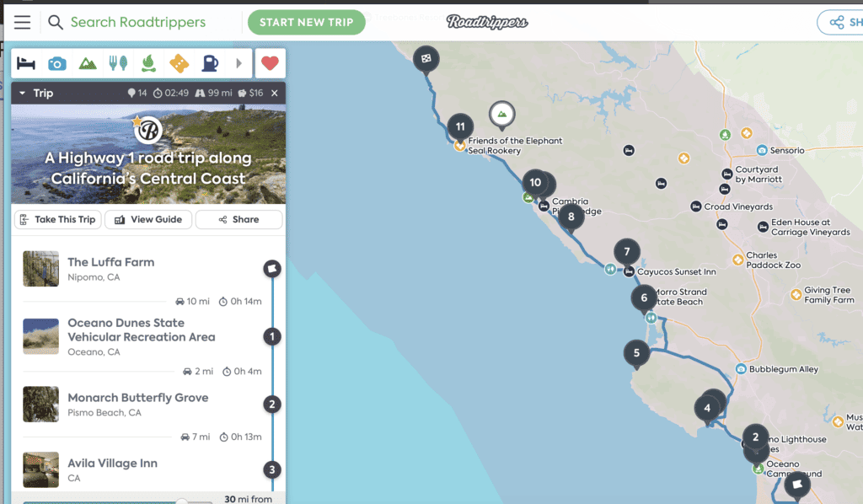Collapse the Trip panel triangle
Viewport: 863px width, 504px height.
[x=23, y=93]
